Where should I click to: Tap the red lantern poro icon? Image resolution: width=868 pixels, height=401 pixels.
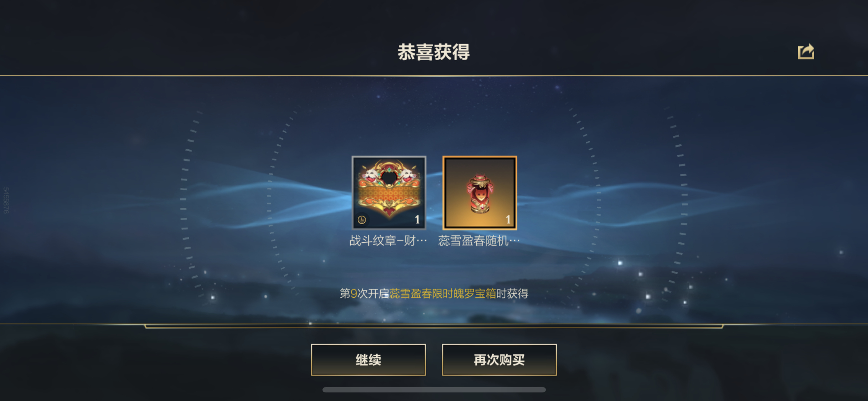[480, 194]
